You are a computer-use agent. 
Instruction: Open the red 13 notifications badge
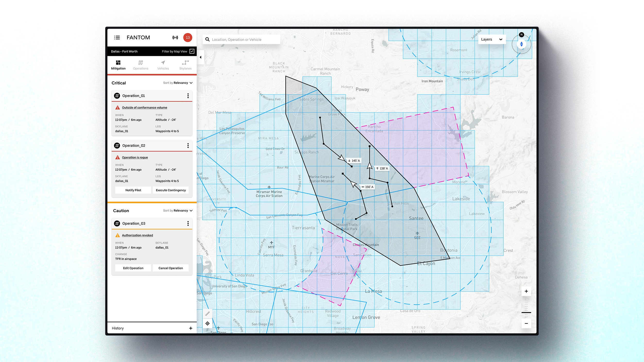[188, 38]
